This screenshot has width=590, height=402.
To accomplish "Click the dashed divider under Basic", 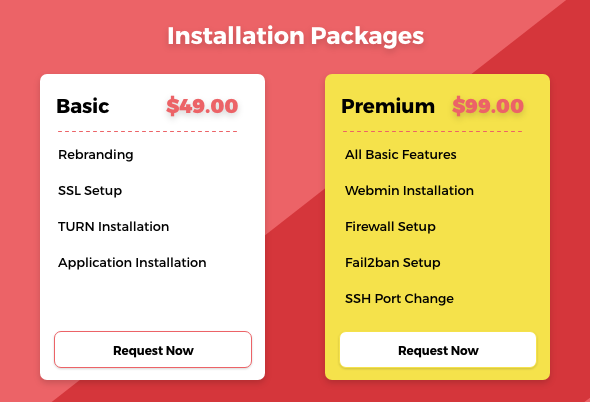I will [148, 131].
